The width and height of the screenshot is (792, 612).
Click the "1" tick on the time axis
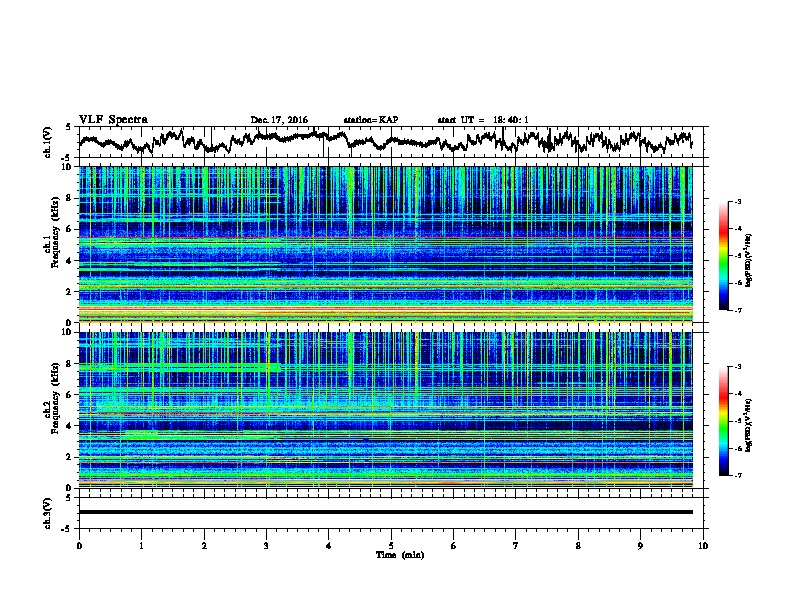coord(141,546)
